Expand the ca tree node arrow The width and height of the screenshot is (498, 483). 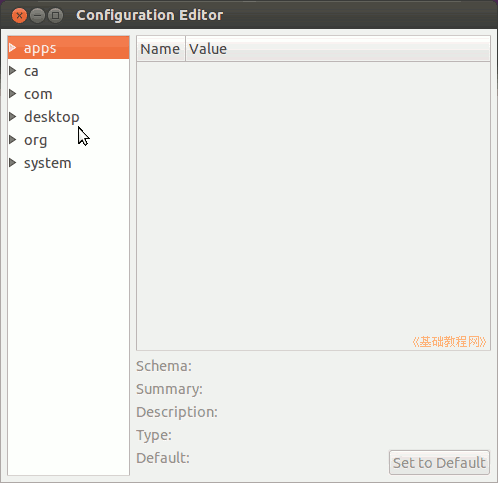(x=13, y=71)
